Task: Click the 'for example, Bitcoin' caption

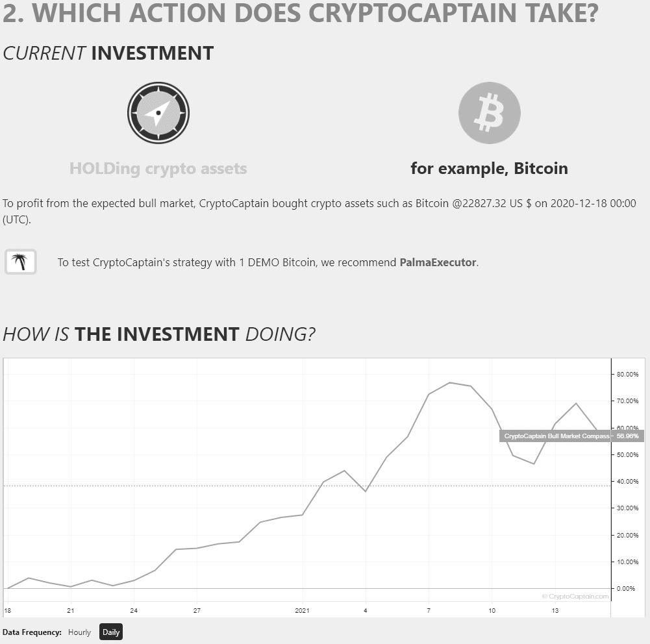Action: click(x=489, y=168)
